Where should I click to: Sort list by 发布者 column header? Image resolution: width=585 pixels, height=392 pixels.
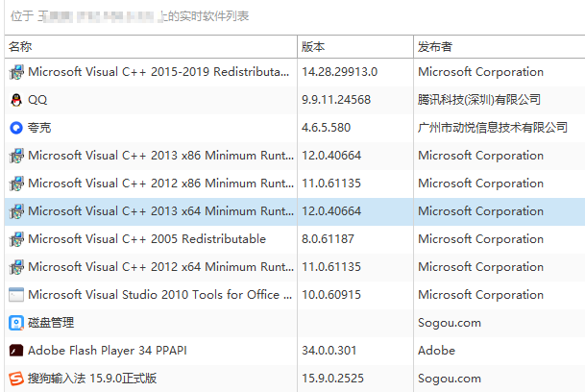tap(500, 47)
